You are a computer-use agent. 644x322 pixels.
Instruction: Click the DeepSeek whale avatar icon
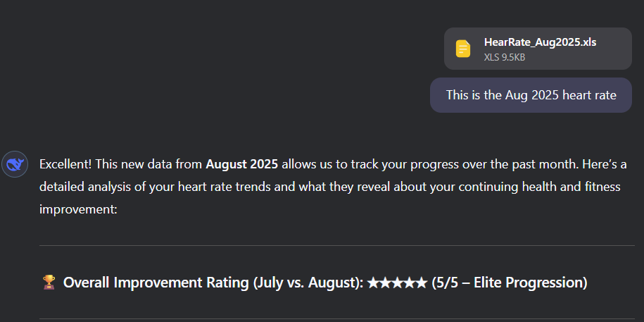tap(14, 165)
